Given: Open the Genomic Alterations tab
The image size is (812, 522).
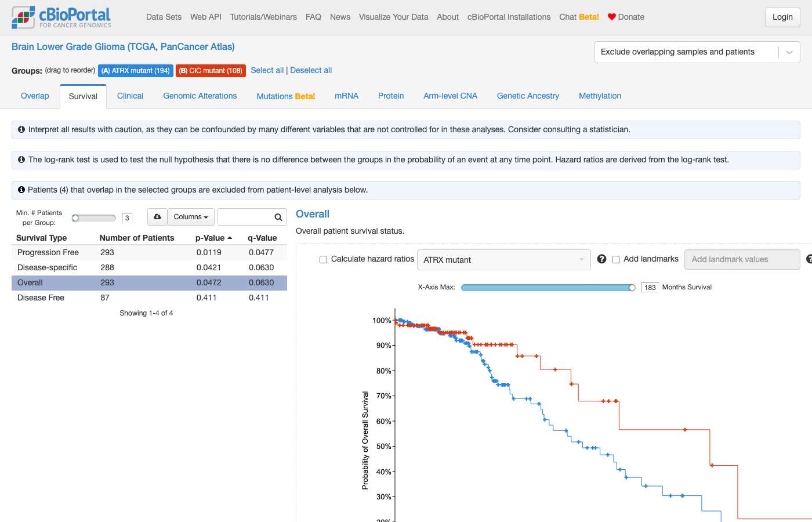Looking at the screenshot, I should pyautogui.click(x=200, y=96).
